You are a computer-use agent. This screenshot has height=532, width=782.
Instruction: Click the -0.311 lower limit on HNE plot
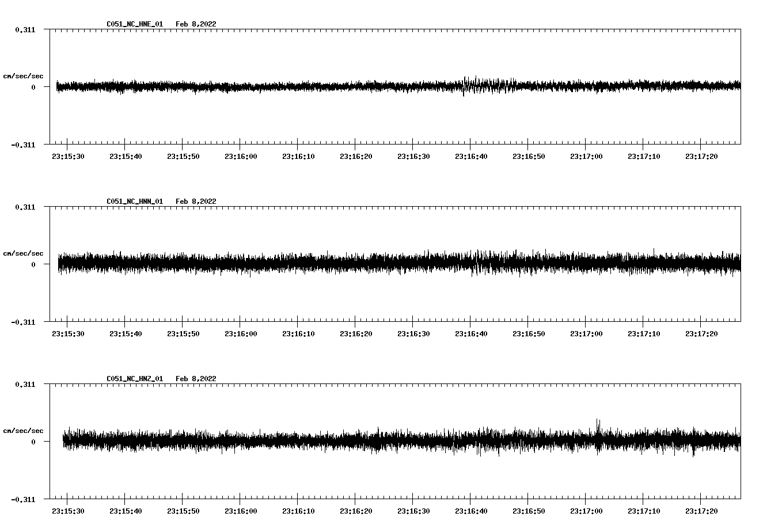pyautogui.click(x=23, y=145)
